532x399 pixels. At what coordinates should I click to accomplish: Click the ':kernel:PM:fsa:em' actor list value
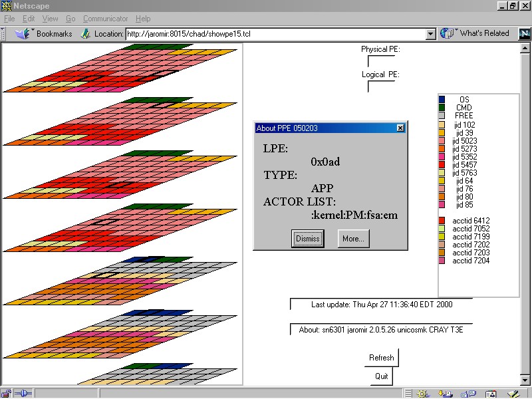[354, 215]
